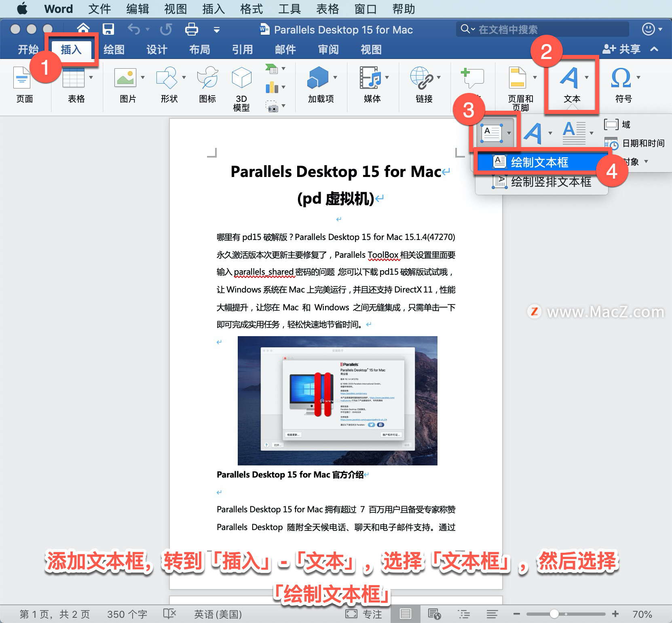Click the 符号 omega symbol icon
The height and width of the screenshot is (623, 672).
tap(621, 78)
